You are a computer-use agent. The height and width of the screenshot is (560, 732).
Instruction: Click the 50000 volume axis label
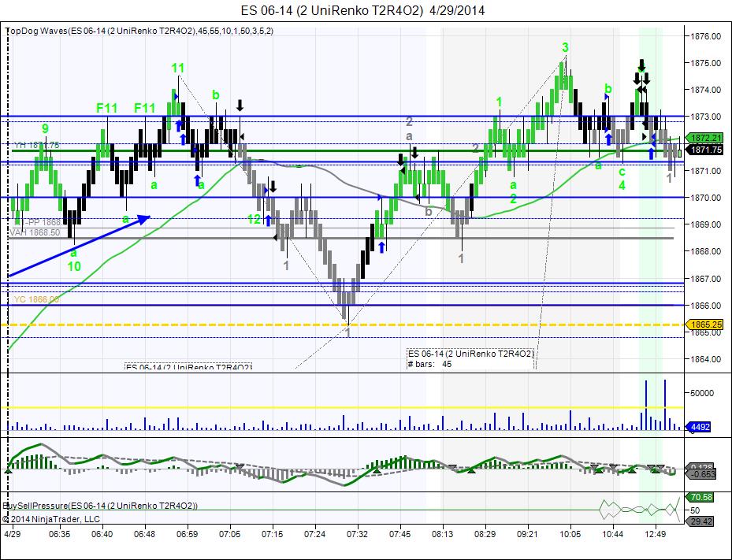(x=701, y=393)
